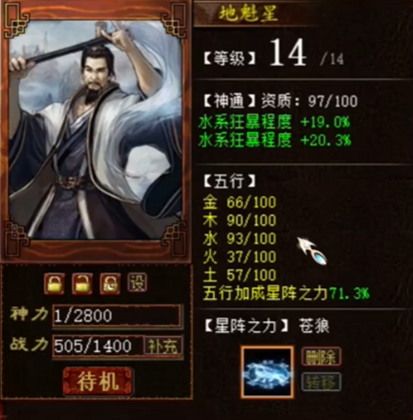Click the 神力 1/2800 value field
The image size is (413, 420).
tap(117, 315)
